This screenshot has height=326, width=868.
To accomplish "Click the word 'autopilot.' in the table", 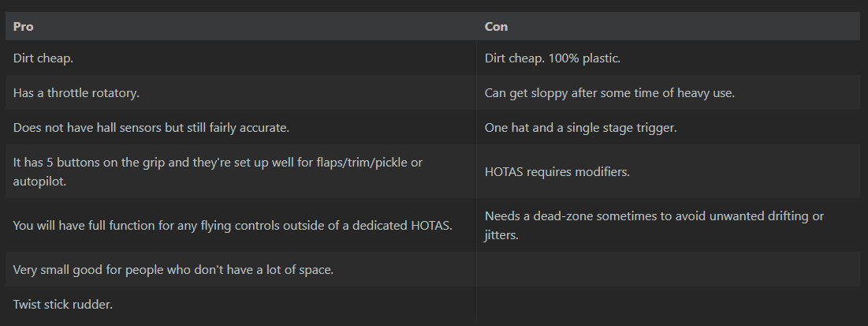I will click(40, 182).
